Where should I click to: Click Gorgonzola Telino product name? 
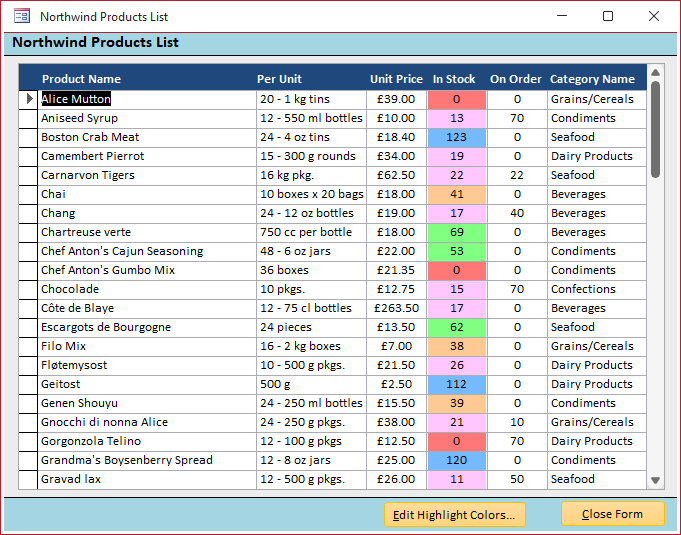[147, 441]
